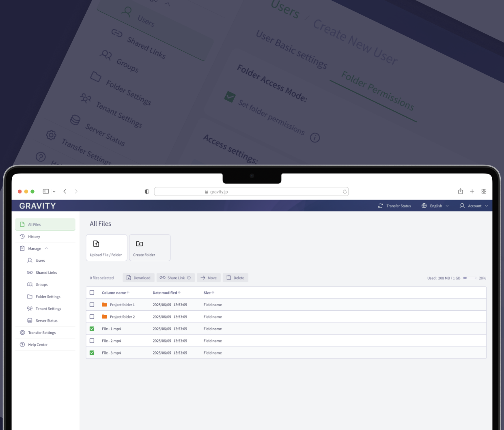The width and height of the screenshot is (504, 430).
Task: Click the Upload File / Folder button
Action: pos(106,248)
